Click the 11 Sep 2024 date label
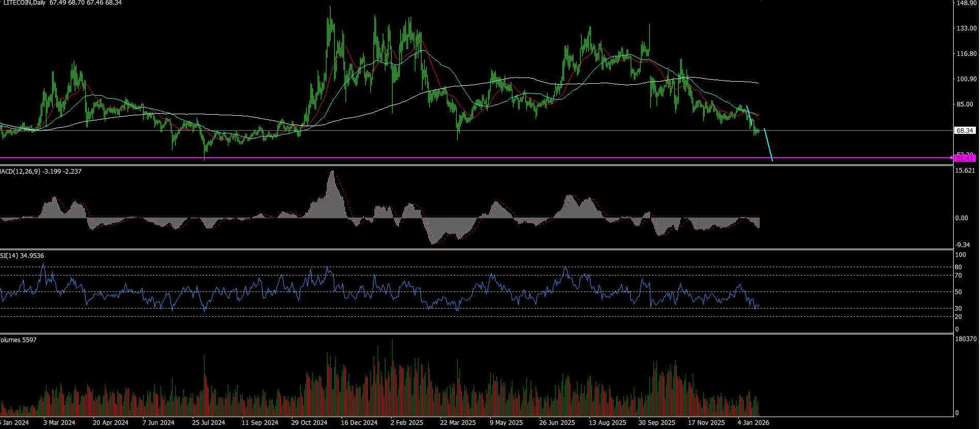 tap(260, 423)
